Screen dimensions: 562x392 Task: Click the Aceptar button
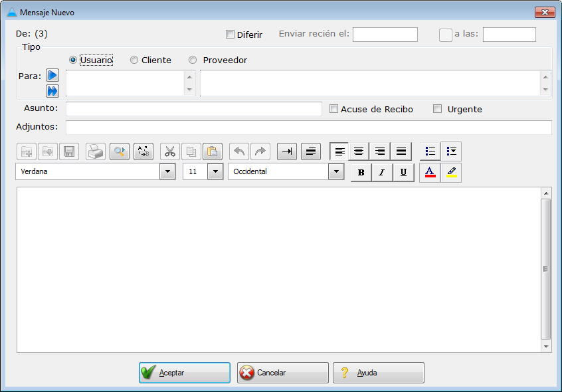click(185, 373)
